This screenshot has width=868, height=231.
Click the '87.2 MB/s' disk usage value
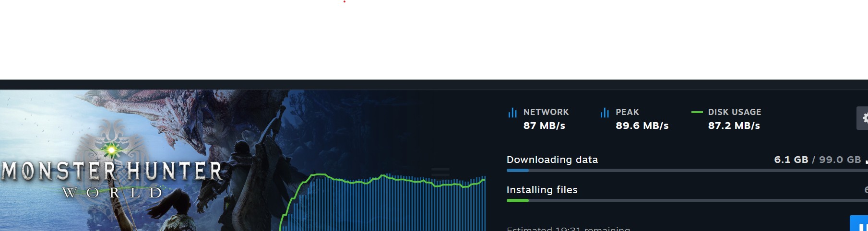click(x=734, y=126)
